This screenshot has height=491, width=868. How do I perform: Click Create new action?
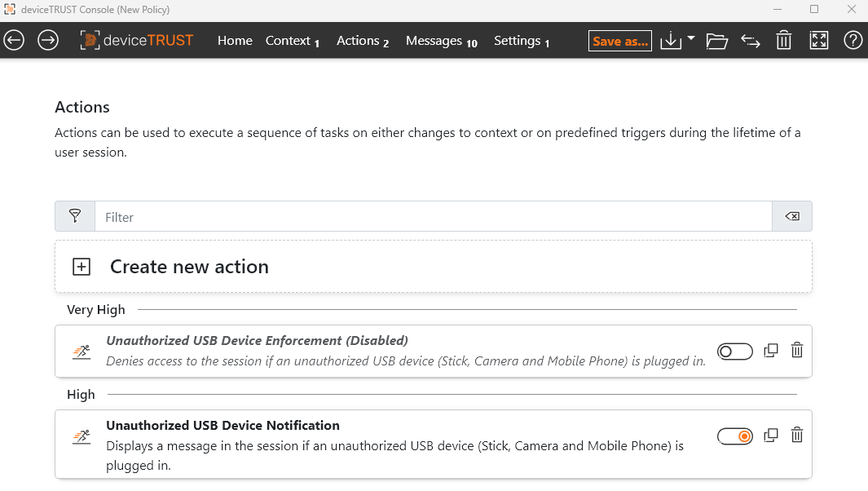click(189, 267)
